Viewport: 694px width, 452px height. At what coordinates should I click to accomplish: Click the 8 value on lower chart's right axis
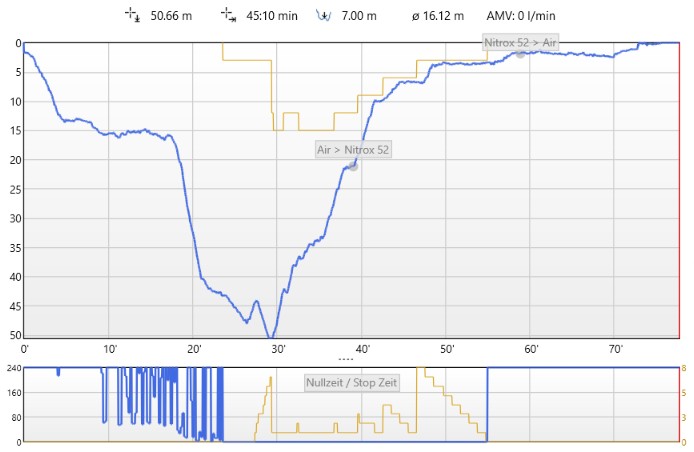coord(684,368)
